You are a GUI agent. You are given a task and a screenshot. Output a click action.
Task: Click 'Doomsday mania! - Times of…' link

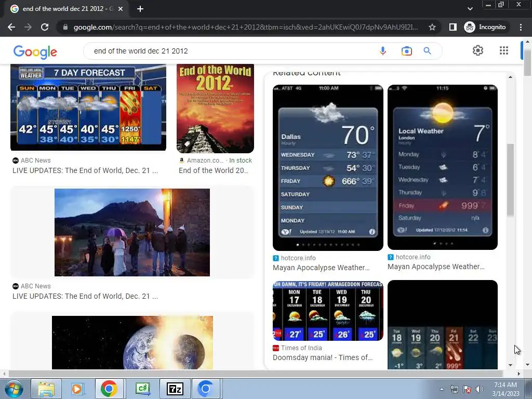pyautogui.click(x=323, y=357)
